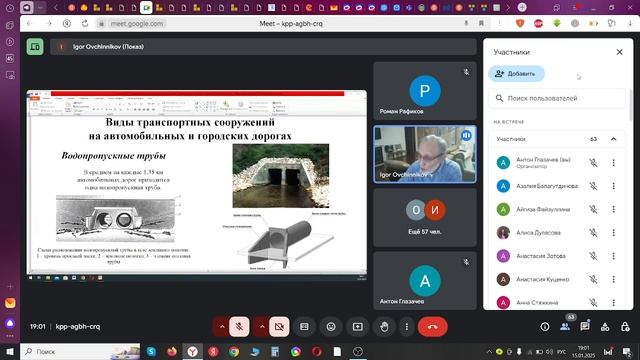The width and height of the screenshot is (640, 360).
Task: Open options menu for Азалия Балагутдинова row
Action: (613, 186)
